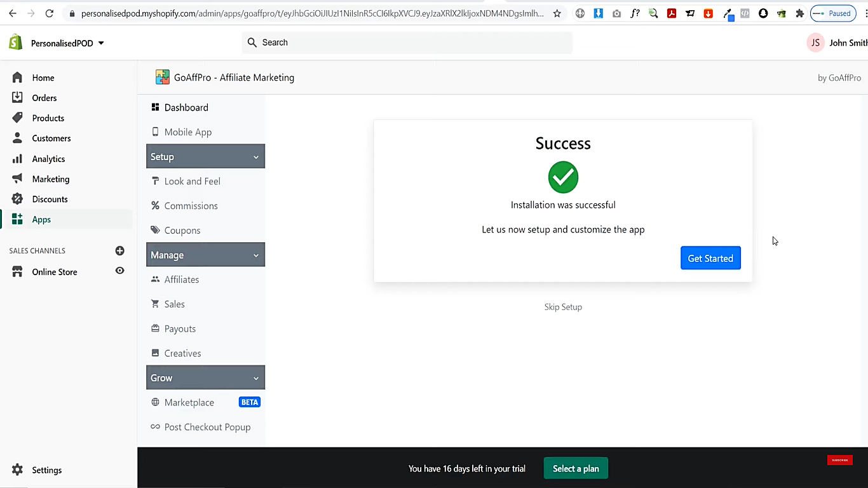Click 'You have 16 days left in your trial'

[467, 469]
